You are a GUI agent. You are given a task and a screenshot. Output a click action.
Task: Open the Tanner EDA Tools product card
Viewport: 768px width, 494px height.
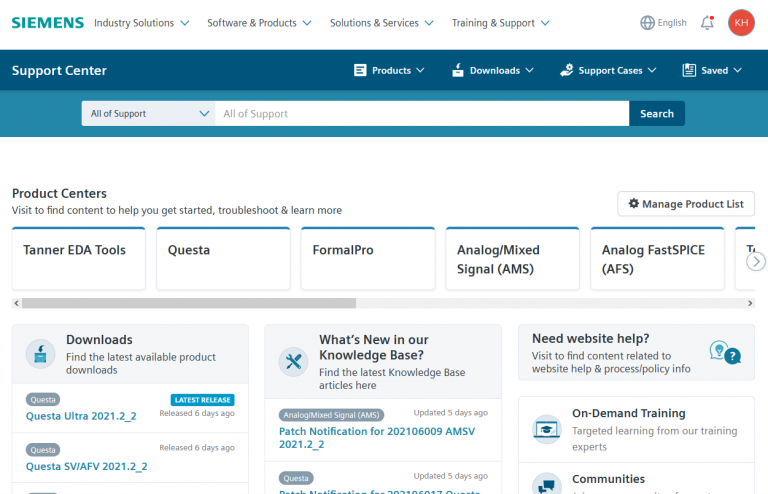[x=78, y=258]
